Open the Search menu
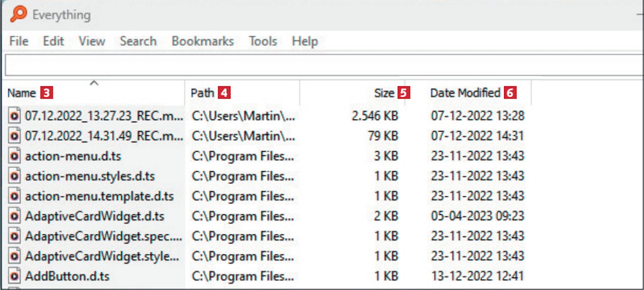This screenshot has height=290, width=644. 138,41
